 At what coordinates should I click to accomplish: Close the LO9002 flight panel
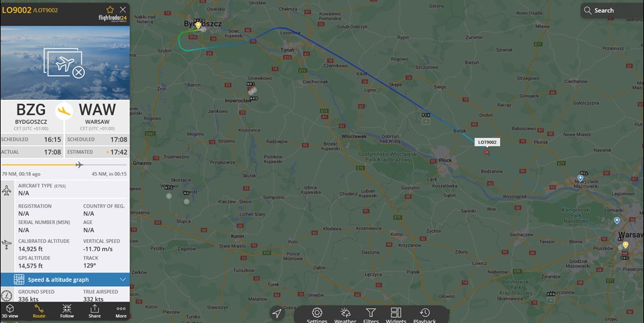click(123, 9)
